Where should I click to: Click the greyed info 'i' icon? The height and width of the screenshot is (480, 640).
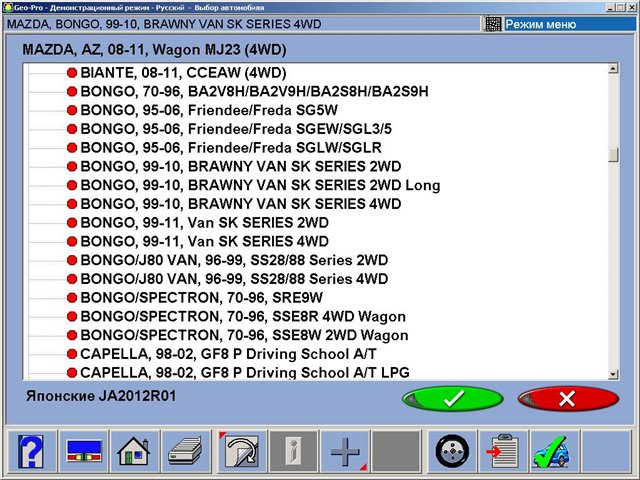pos(293,451)
